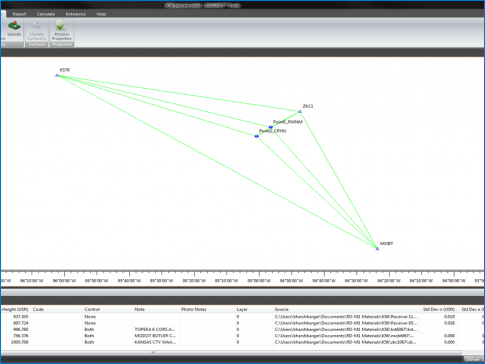Image resolution: width=485 pixels, height=364 pixels.
Task: Select the MOBT station marker
Action: 377,248
